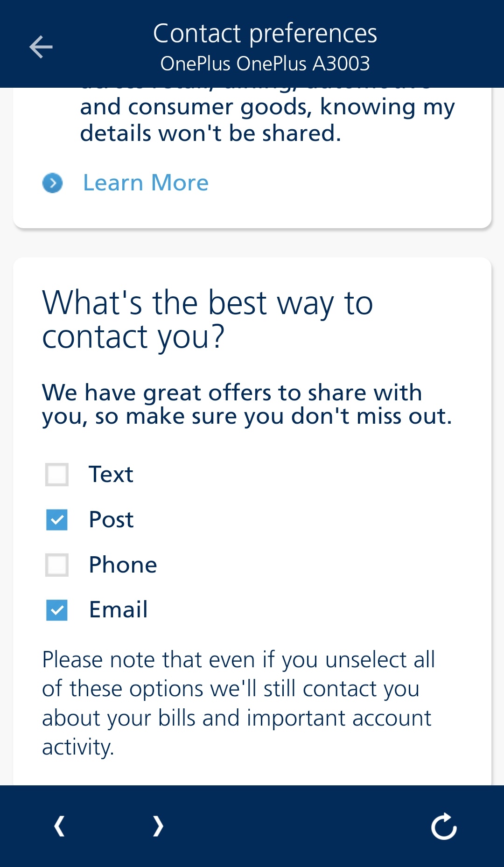Image resolution: width=504 pixels, height=867 pixels.
Task: Uncheck the Post contact checkbox
Action: [x=57, y=520]
